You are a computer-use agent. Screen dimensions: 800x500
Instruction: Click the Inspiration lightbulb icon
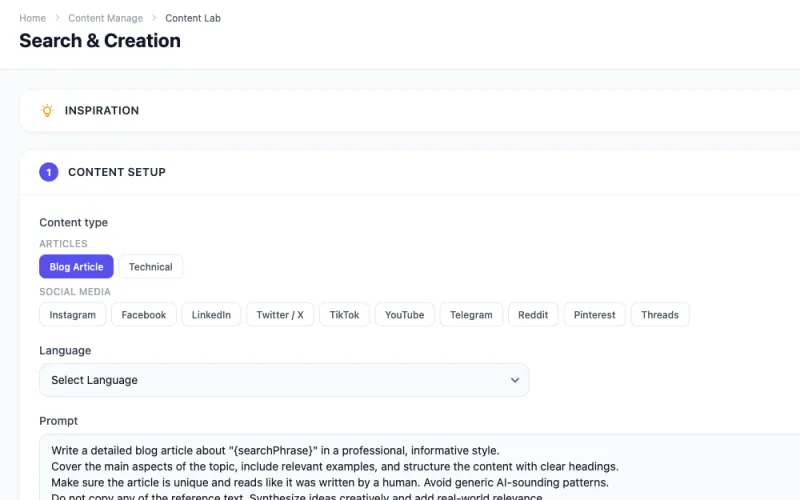(47, 110)
